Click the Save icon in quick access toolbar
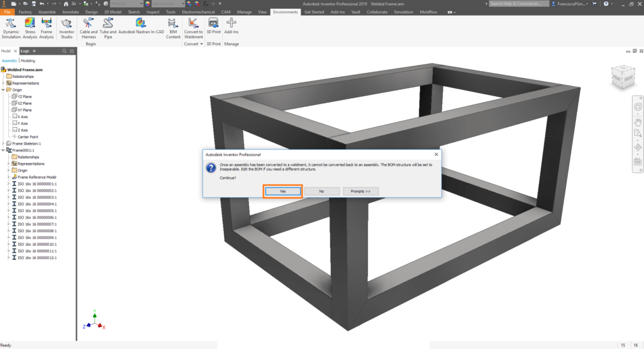The image size is (644, 349). [x=34, y=4]
